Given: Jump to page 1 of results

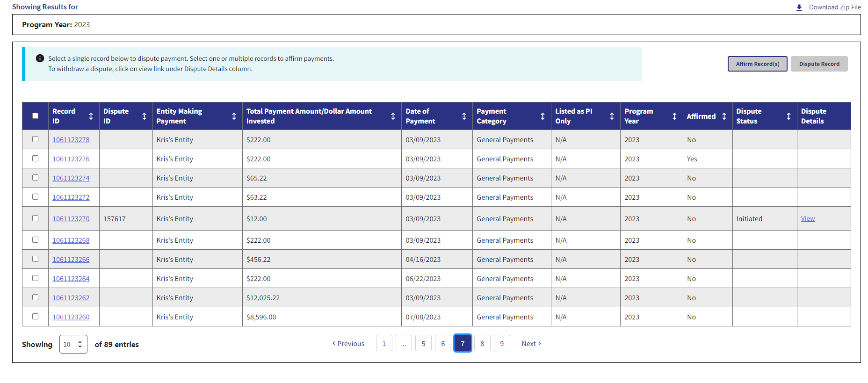Looking at the screenshot, I should (384, 344).
